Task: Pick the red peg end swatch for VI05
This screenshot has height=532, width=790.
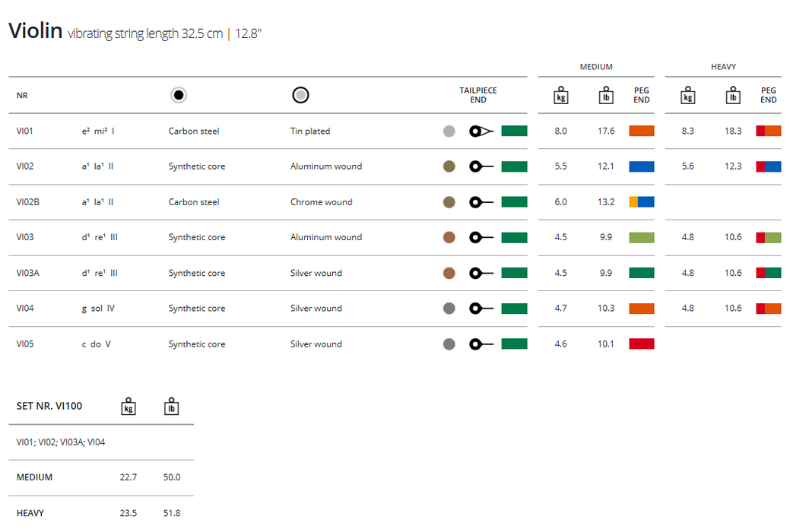Action: [641, 344]
